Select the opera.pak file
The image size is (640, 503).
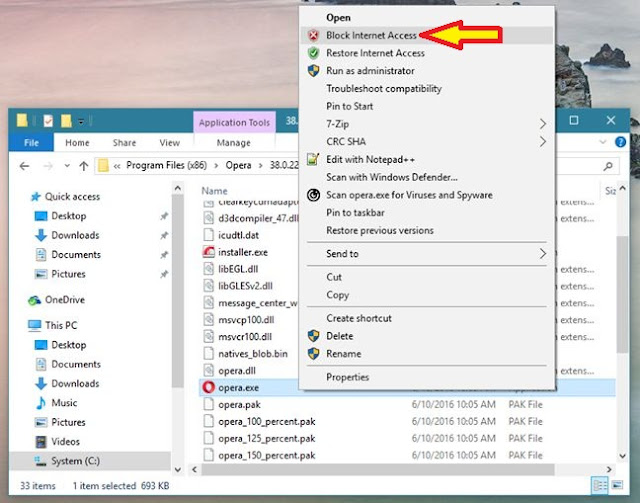click(x=239, y=405)
